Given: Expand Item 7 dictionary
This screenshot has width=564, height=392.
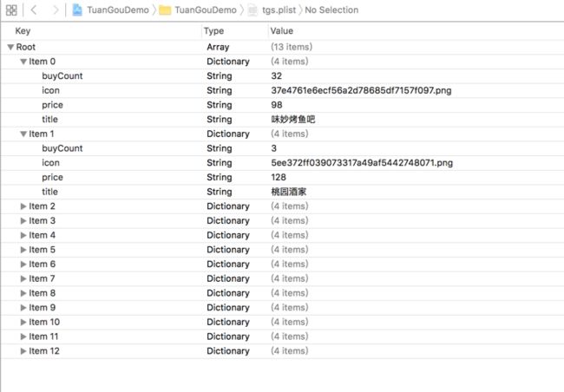Looking at the screenshot, I should tap(23, 278).
